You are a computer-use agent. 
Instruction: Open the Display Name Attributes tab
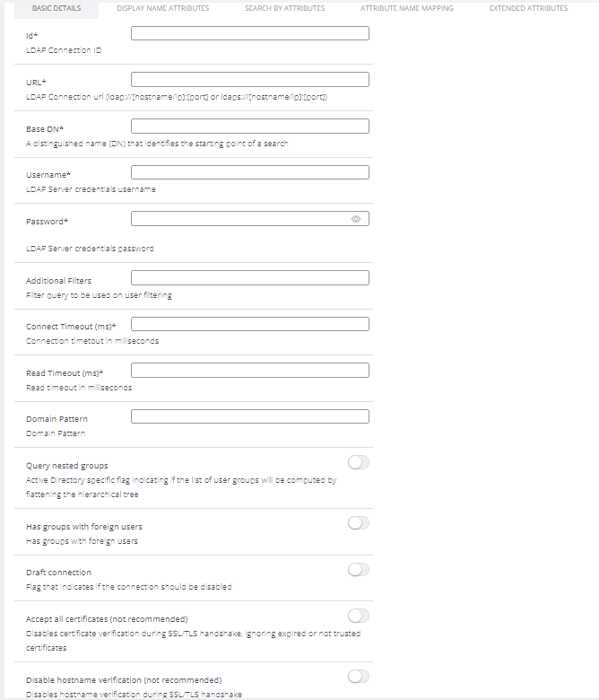pyautogui.click(x=163, y=8)
